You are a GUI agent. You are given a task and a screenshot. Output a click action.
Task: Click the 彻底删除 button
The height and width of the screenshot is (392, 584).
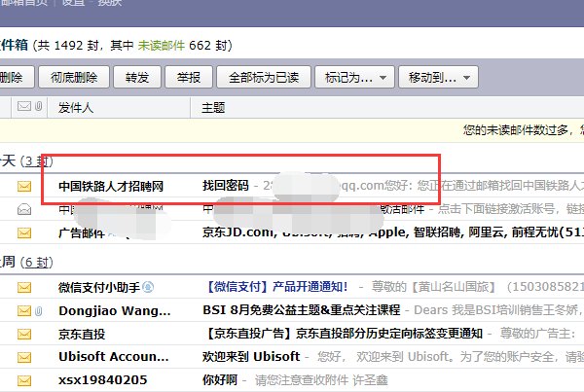[74, 77]
